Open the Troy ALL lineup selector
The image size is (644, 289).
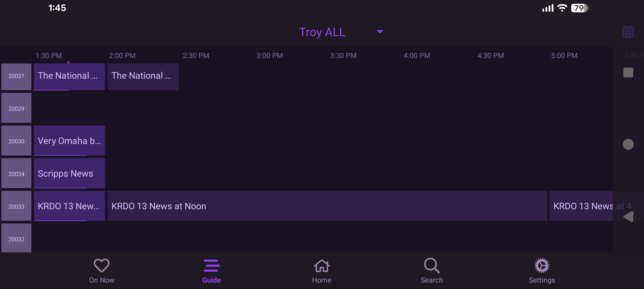tap(322, 32)
